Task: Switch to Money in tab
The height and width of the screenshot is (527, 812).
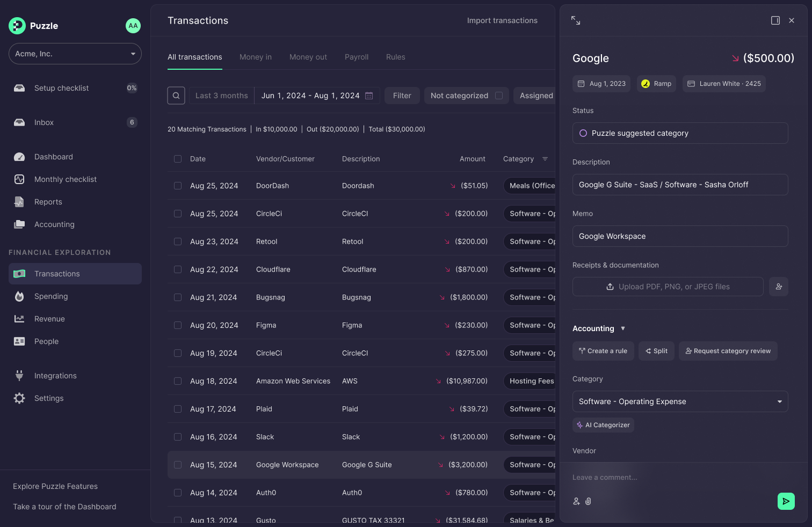Action: point(256,57)
